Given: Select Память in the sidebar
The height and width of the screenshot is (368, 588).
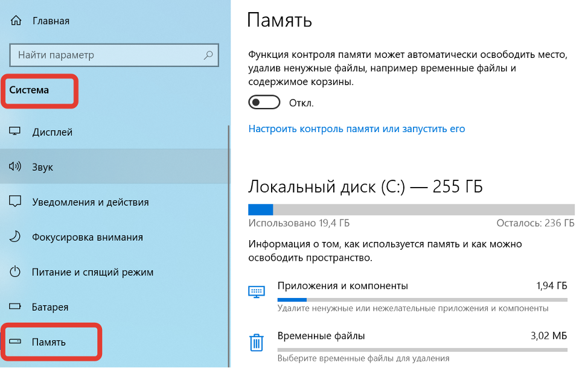Looking at the screenshot, I should tap(114, 342).
